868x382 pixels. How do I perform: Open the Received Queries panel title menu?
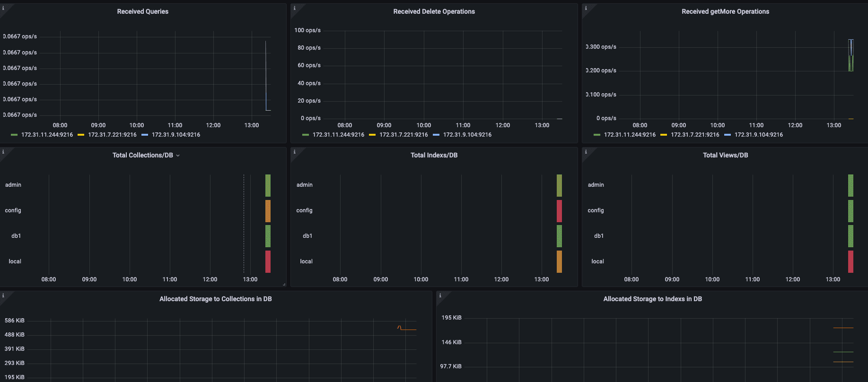pos(143,11)
